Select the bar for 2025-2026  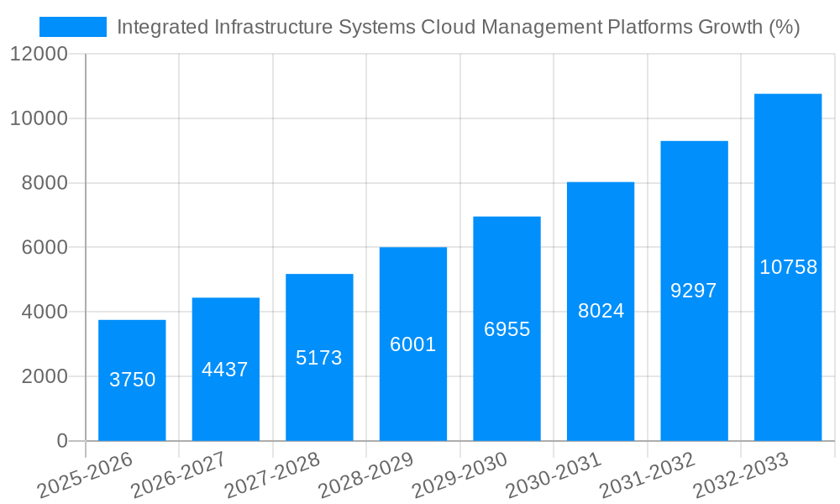tap(132, 378)
